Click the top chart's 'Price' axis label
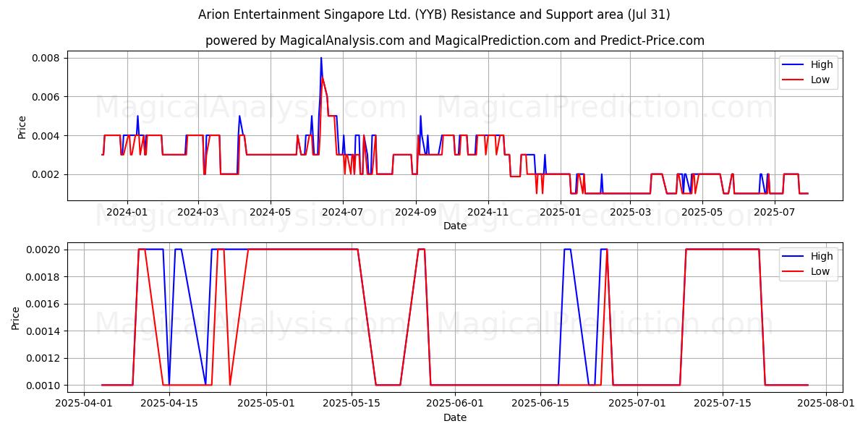 22,127
